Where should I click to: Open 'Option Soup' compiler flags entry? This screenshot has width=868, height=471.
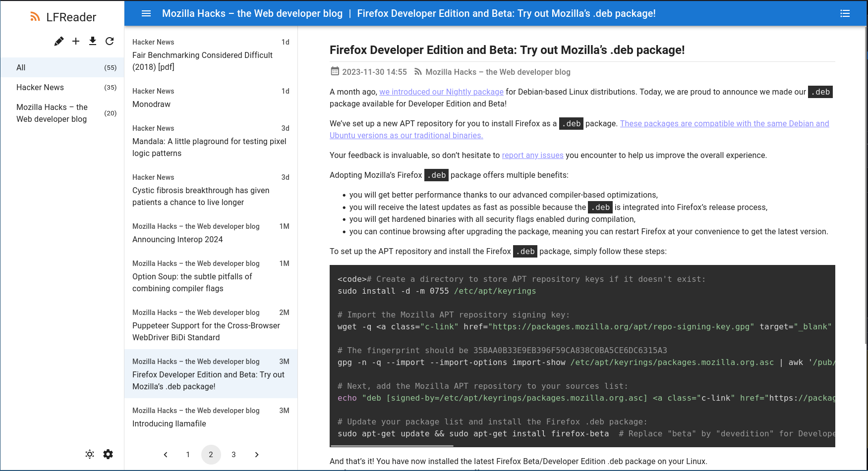pos(211,276)
